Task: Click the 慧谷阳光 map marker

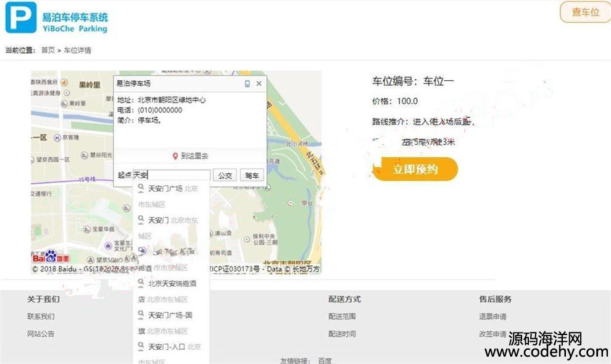Action: pyautogui.click(x=85, y=155)
